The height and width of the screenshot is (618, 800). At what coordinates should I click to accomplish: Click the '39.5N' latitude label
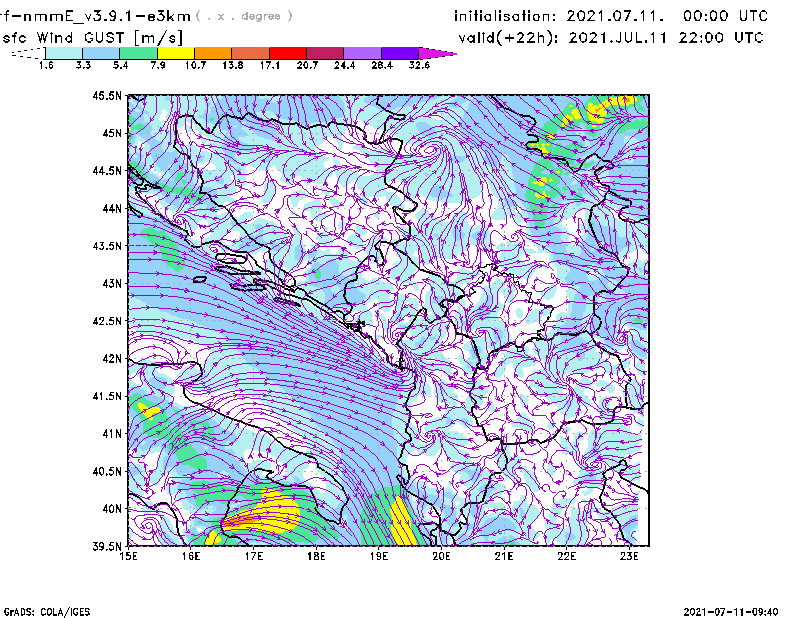coord(107,547)
